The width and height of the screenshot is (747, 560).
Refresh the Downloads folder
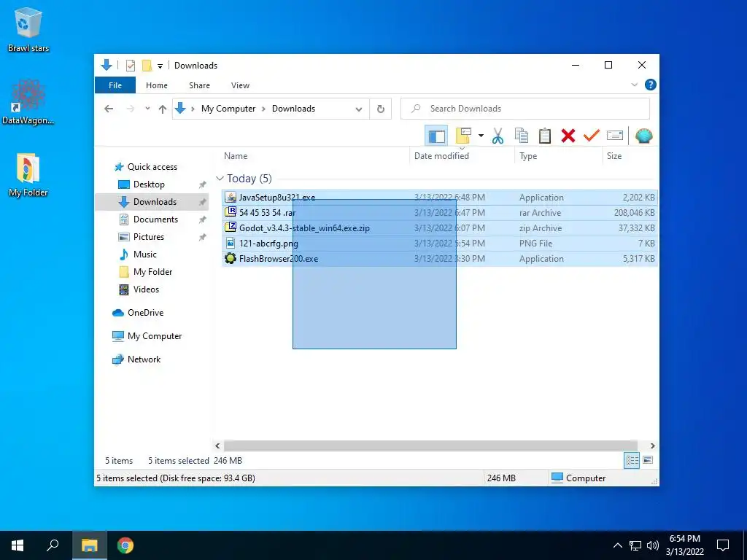coord(381,109)
